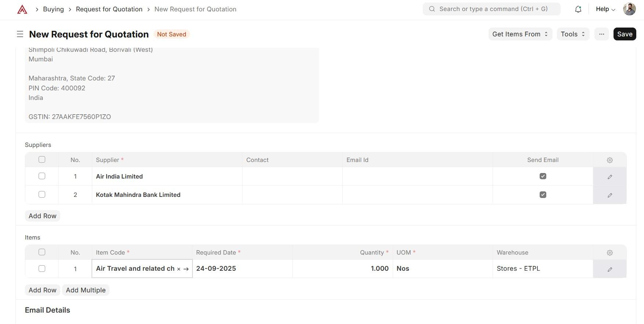Image resolution: width=644 pixels, height=324 pixels.
Task: Click Kotak Mahindra Bank Limited supplier cell
Action: (167, 195)
